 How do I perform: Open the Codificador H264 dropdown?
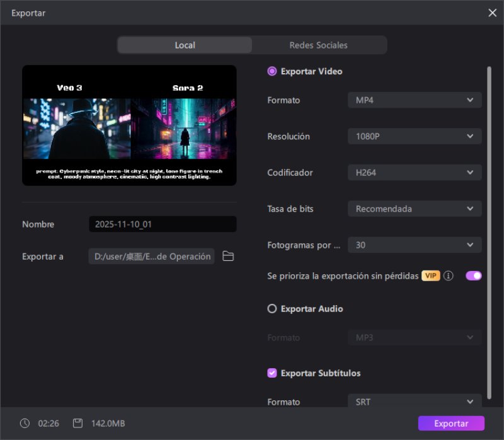coord(415,173)
